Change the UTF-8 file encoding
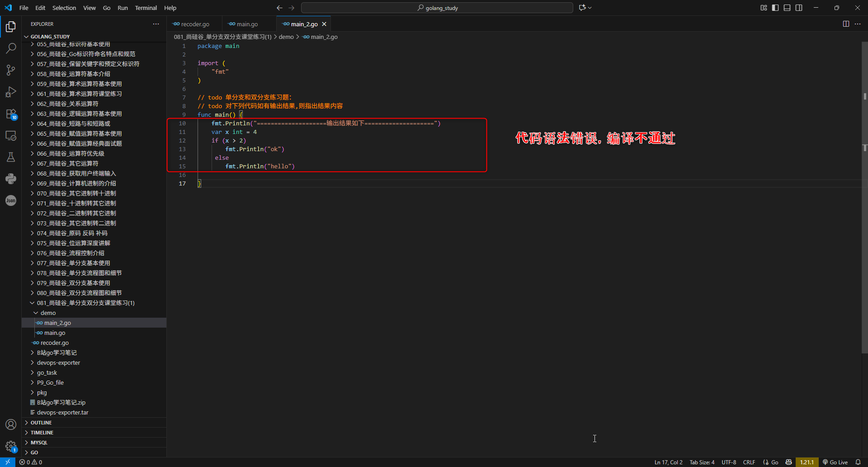Image resolution: width=868 pixels, height=467 pixels. [x=729, y=462]
